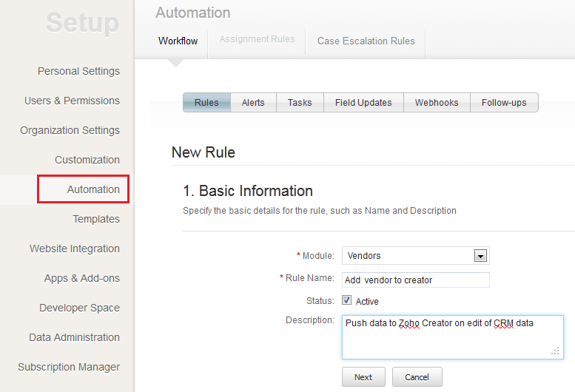The height and width of the screenshot is (392, 575).
Task: Open the Module dropdown showing Vendors
Action: 415,256
